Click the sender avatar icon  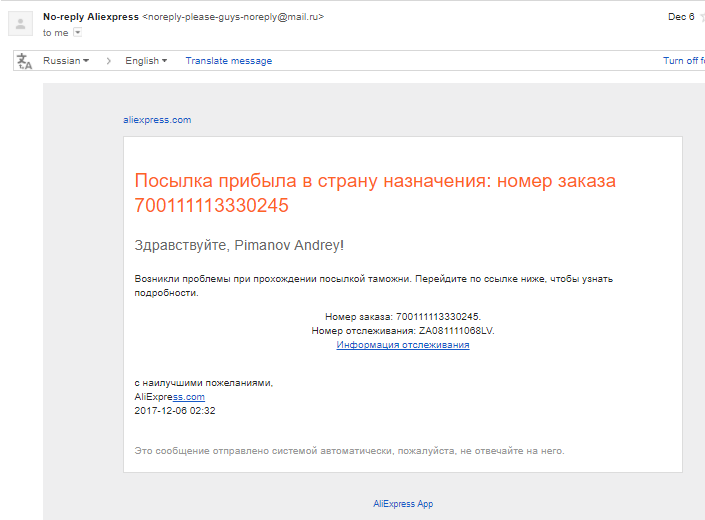20,24
